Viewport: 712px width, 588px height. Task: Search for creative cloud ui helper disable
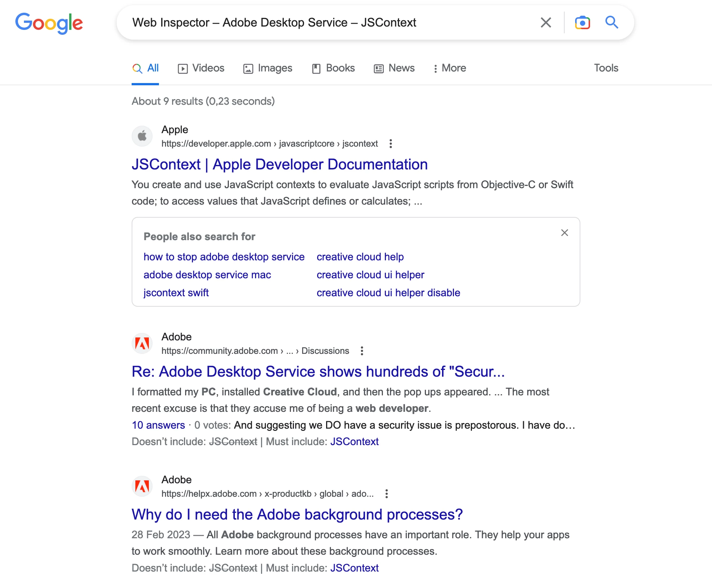389,293
